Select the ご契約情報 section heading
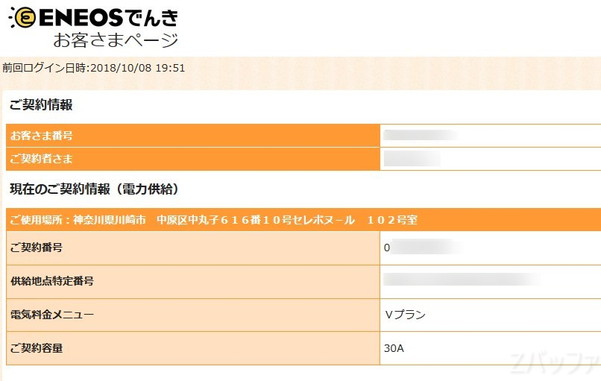Screen dimensions: 601x381 [x=41, y=105]
